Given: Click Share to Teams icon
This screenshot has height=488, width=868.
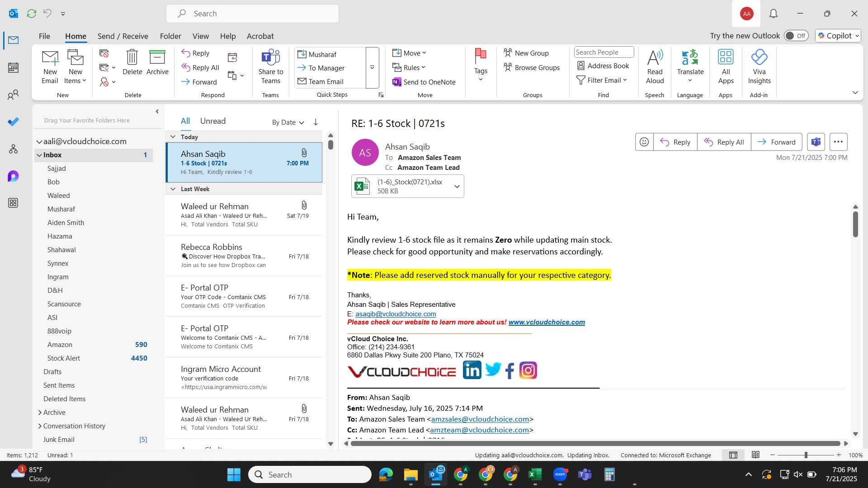Looking at the screenshot, I should click(271, 67).
